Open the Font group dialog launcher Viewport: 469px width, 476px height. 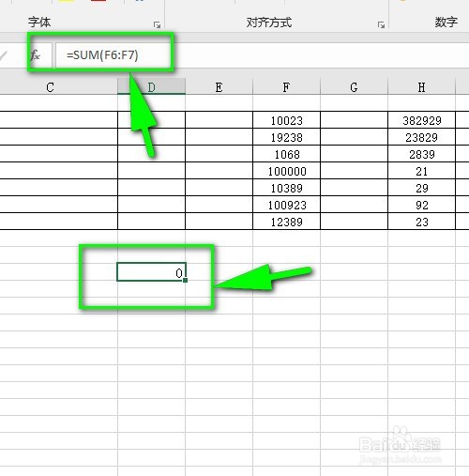click(158, 24)
